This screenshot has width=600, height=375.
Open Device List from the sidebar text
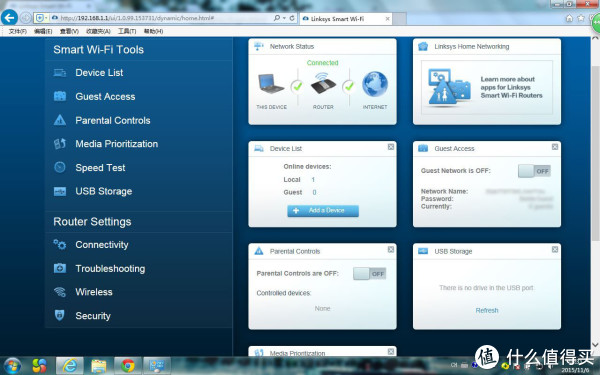pos(99,73)
